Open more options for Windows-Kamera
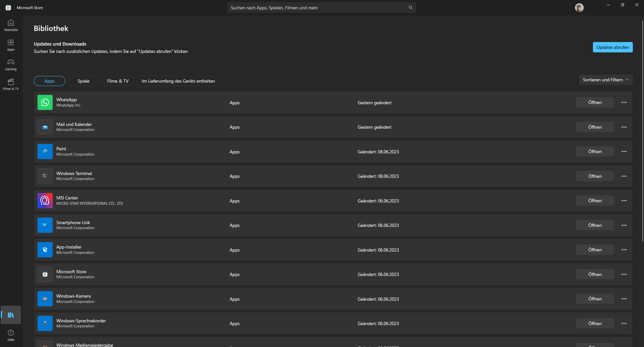The height and width of the screenshot is (347, 644). tap(624, 299)
